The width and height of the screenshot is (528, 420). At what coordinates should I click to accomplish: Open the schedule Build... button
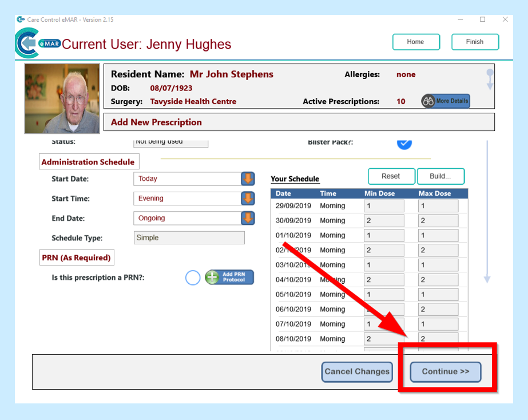[440, 176]
